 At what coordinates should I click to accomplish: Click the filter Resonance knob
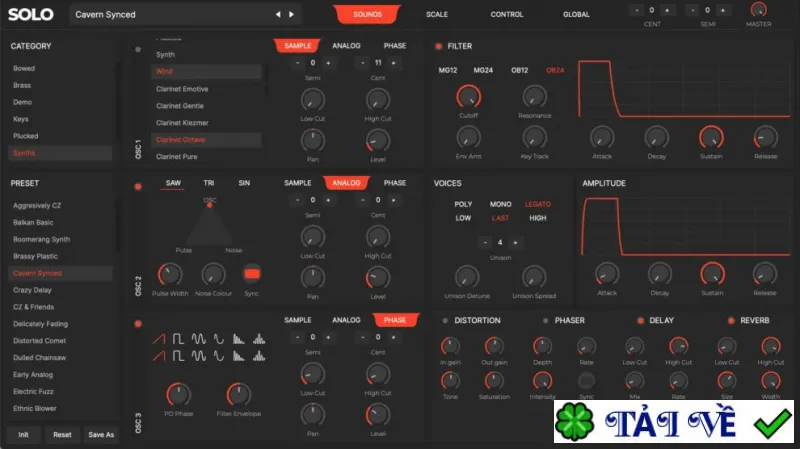535,97
